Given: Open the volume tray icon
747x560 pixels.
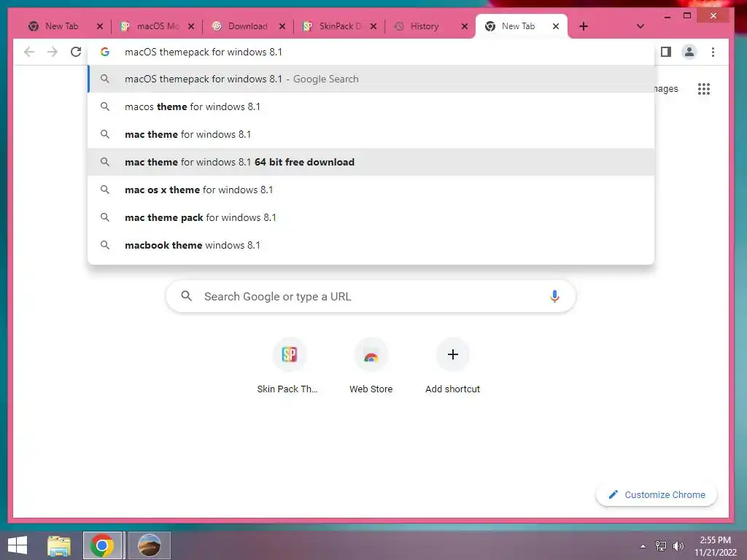Looking at the screenshot, I should click(678, 546).
